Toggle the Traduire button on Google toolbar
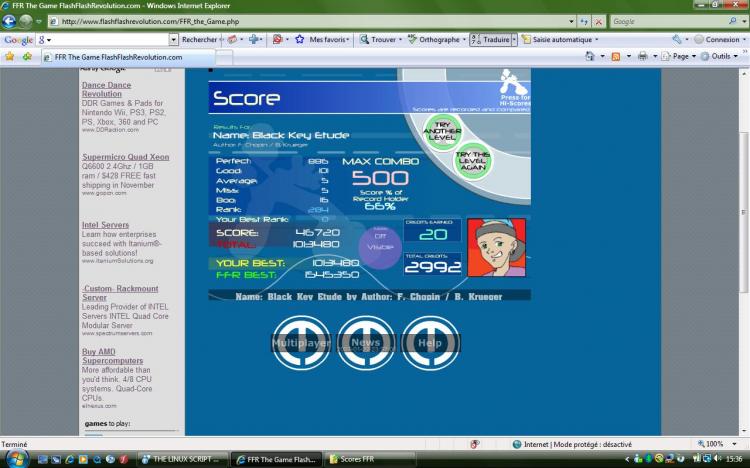The height and width of the screenshot is (468, 750). pos(490,39)
